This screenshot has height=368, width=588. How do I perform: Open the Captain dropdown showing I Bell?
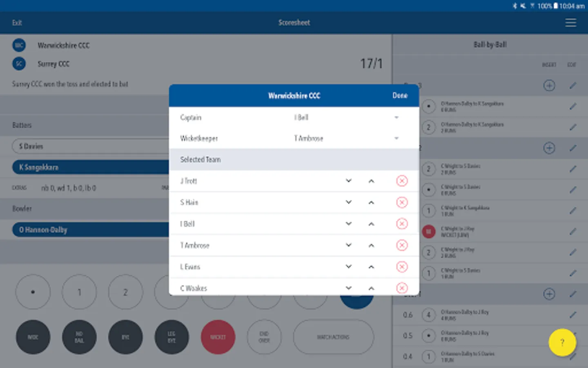pos(346,117)
